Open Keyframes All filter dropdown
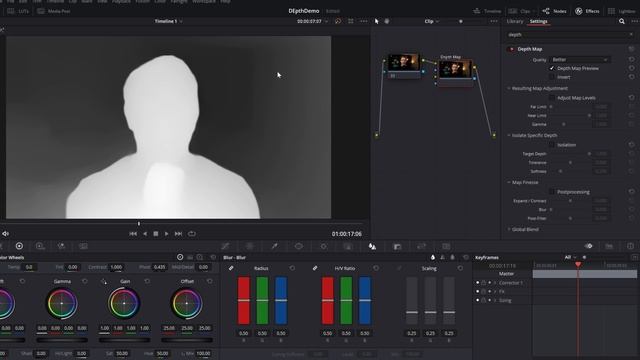Image resolution: width=640 pixels, height=360 pixels. pyautogui.click(x=570, y=257)
